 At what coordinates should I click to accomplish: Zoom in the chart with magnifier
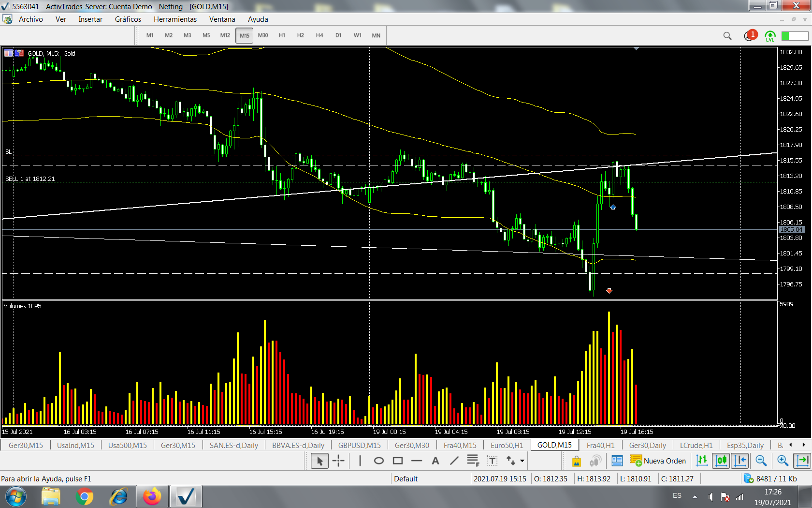783,461
